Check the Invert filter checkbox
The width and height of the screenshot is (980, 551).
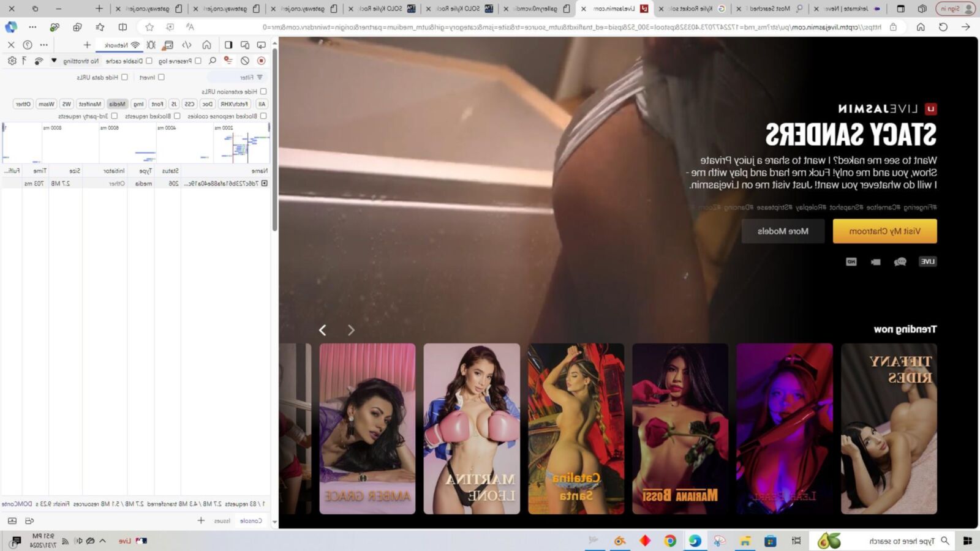pos(161,77)
